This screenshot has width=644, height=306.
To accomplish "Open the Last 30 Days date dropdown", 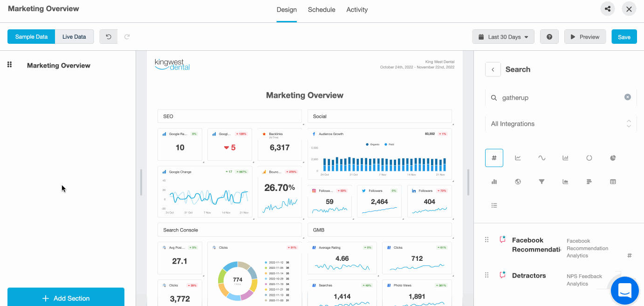I will (x=503, y=37).
